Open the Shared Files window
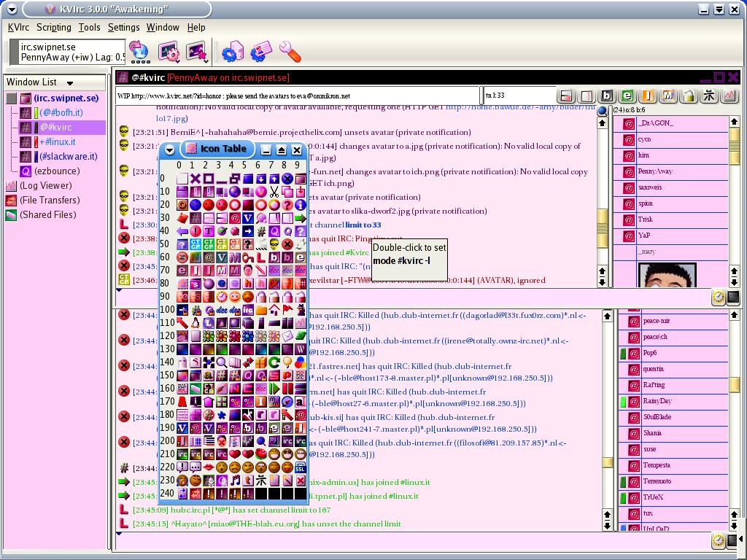 [47, 215]
